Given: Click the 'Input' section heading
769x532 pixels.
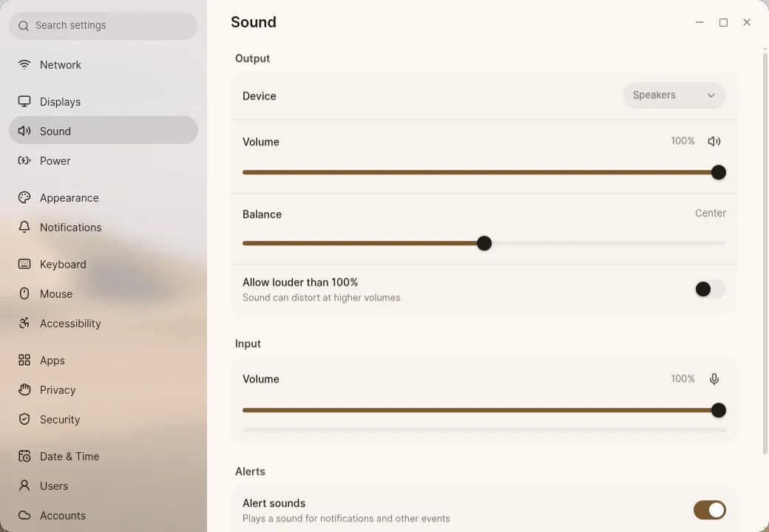Looking at the screenshot, I should (x=248, y=344).
